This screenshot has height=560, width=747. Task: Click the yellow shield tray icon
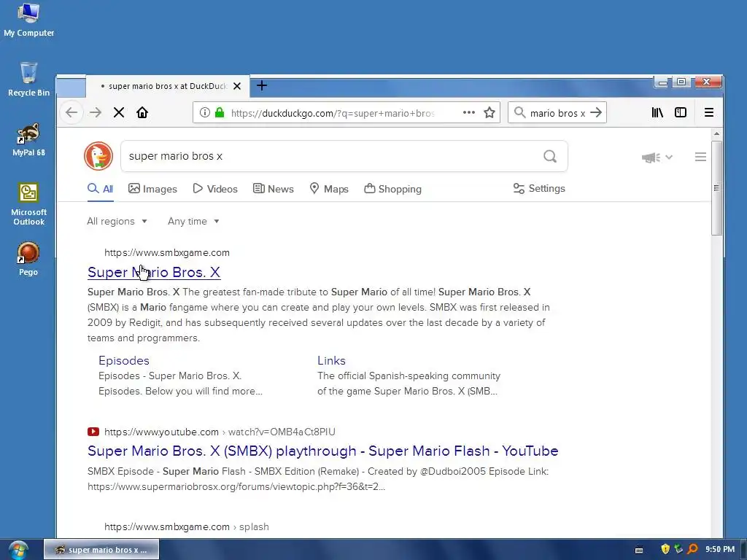(x=665, y=549)
